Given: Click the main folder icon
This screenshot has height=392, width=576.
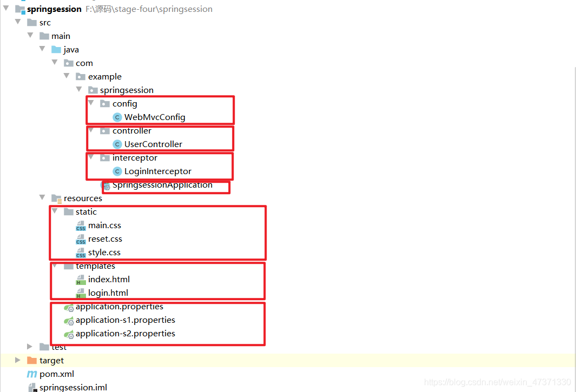Looking at the screenshot, I should 44,36.
